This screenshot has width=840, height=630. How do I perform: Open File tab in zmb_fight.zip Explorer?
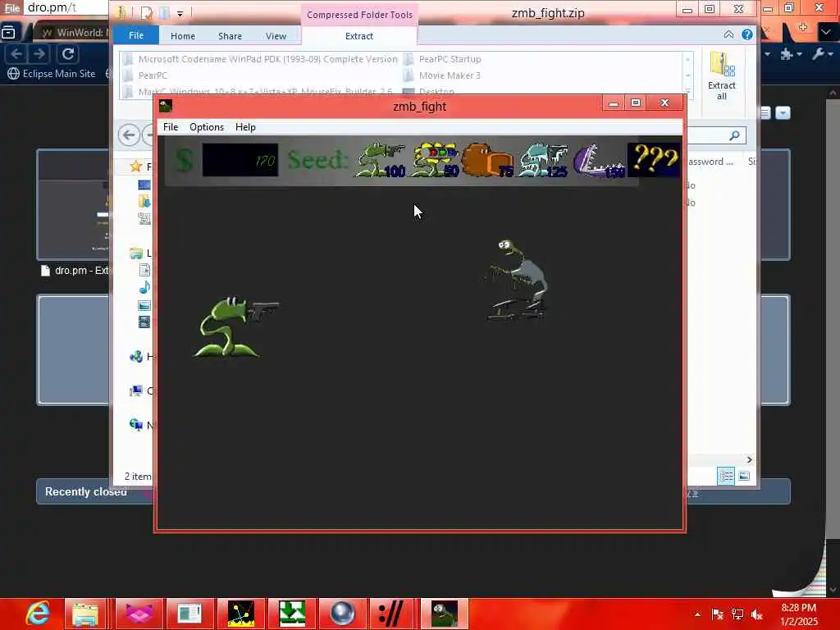click(136, 35)
